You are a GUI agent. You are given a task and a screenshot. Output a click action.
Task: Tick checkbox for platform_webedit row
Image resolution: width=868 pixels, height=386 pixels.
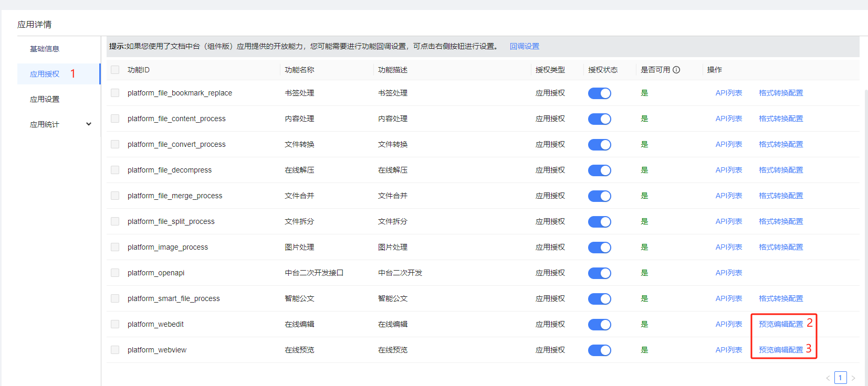(x=115, y=324)
